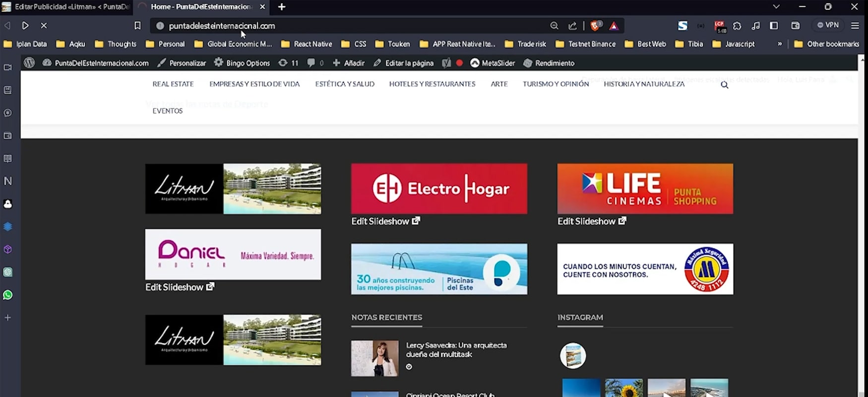Toggle the VPN button
The image size is (868, 397).
[828, 25]
